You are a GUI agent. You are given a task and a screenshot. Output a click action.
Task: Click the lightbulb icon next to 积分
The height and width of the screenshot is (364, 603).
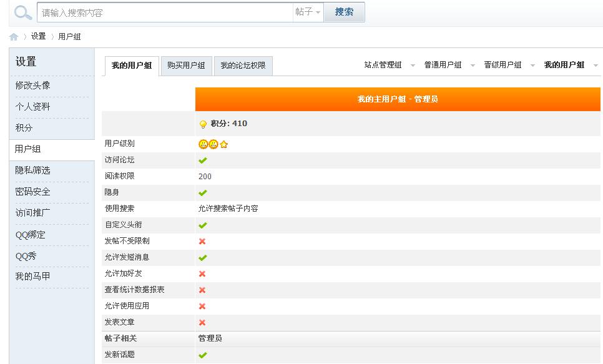pos(203,124)
